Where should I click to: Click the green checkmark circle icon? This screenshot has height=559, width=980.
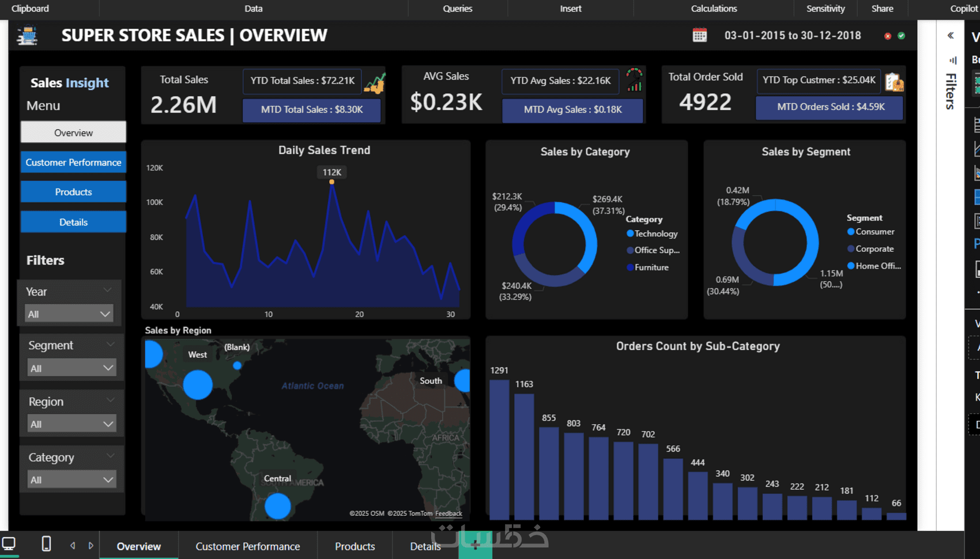click(902, 36)
